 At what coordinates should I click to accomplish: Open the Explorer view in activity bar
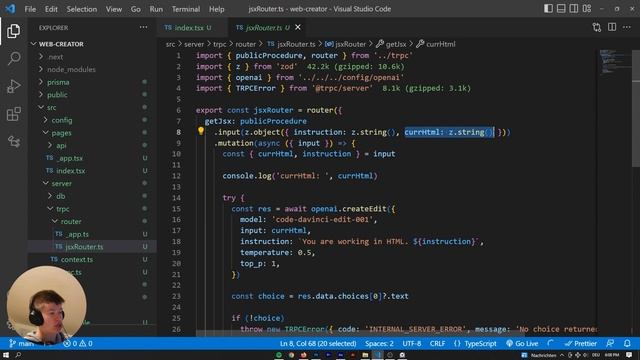pos(13,31)
